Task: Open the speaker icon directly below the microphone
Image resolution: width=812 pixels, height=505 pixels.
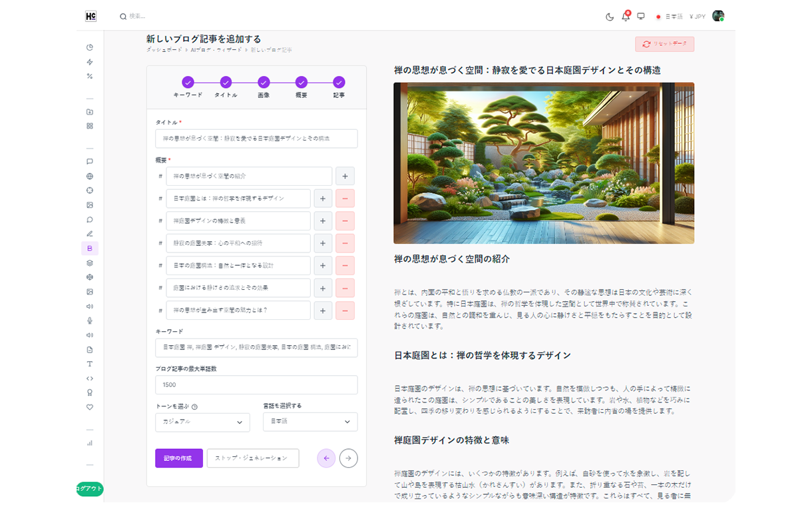Action: 90,335
